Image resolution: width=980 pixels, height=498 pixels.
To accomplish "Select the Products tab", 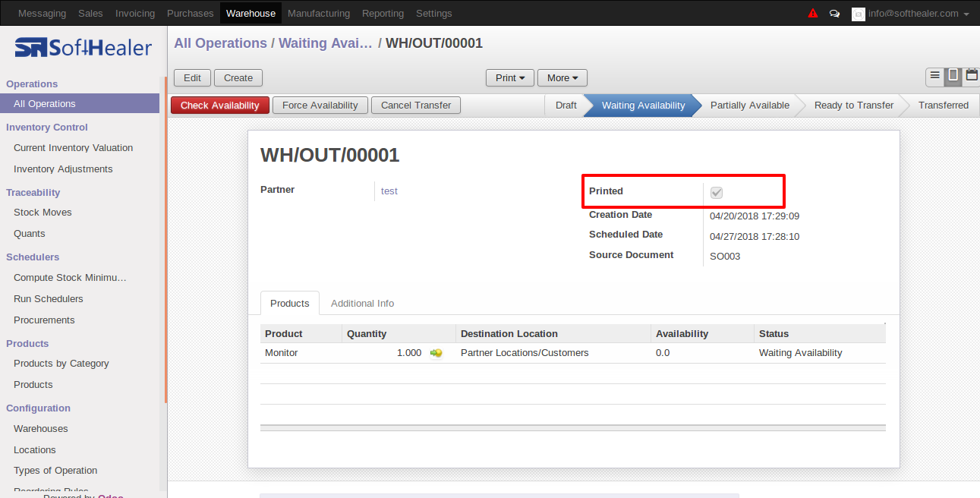I will (x=290, y=303).
